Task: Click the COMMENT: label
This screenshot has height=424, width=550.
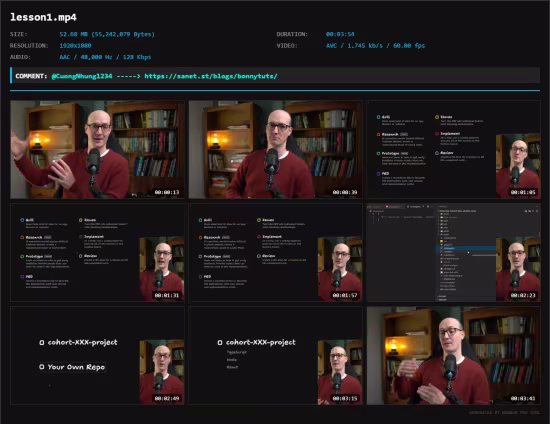Action: pos(31,76)
